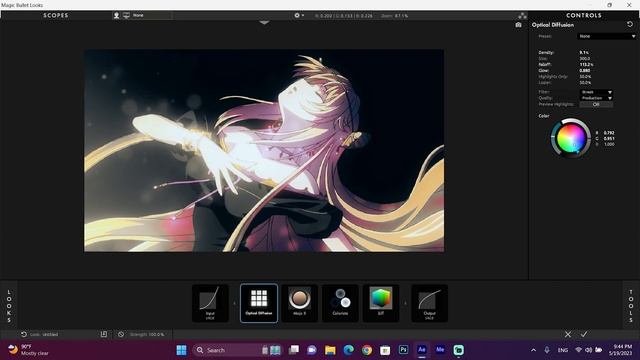640x360 pixels.
Task: Click the Strength 100.0% value
Action: [x=156, y=334]
